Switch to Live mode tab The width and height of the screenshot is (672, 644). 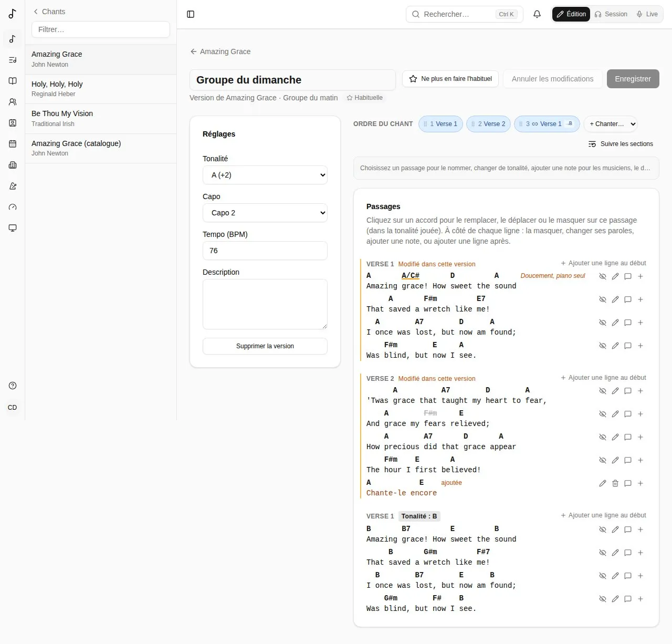[x=647, y=14]
